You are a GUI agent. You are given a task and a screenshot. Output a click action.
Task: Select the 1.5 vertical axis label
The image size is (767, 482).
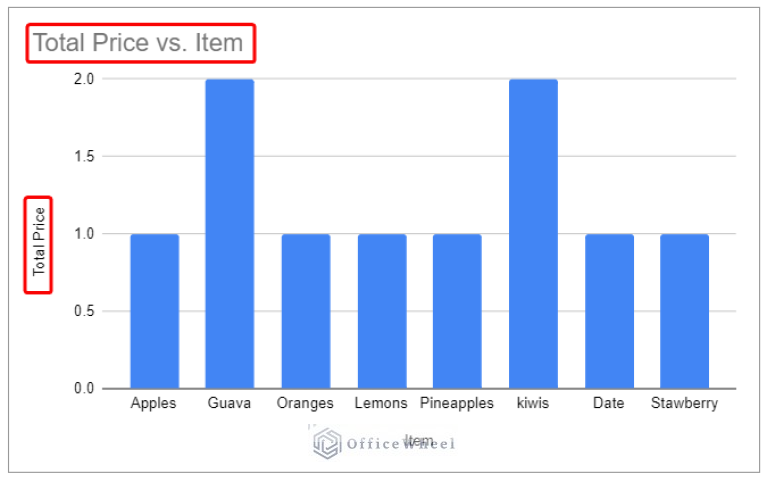click(x=84, y=156)
